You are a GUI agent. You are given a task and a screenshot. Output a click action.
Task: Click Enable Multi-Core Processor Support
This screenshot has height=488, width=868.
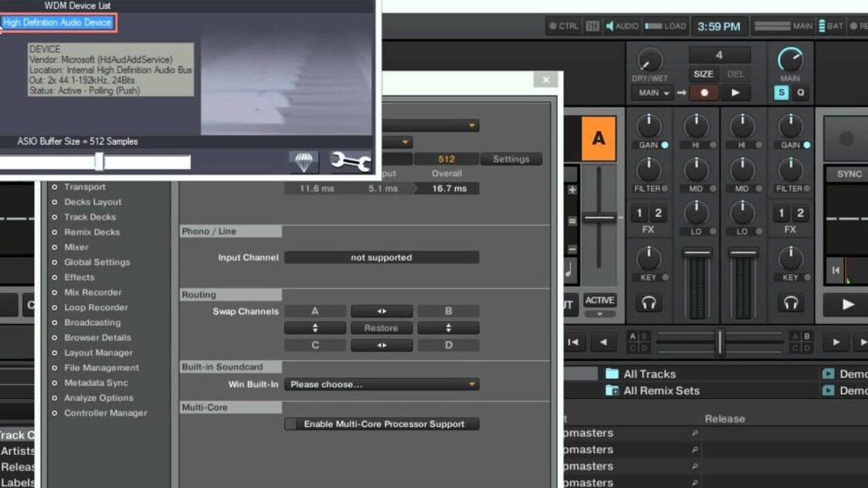pyautogui.click(x=381, y=424)
